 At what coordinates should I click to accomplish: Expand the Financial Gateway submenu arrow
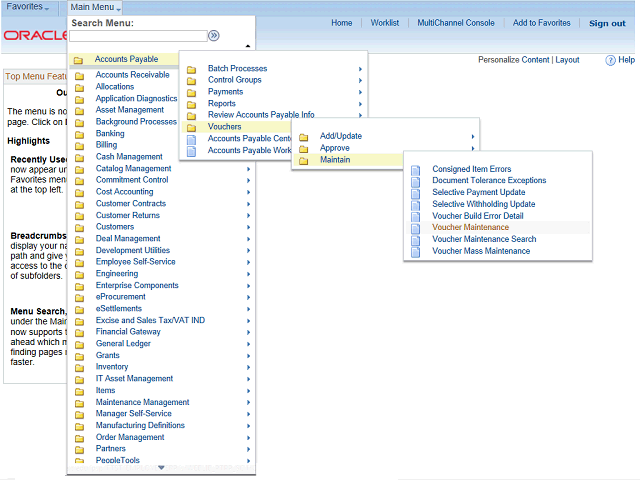click(248, 333)
